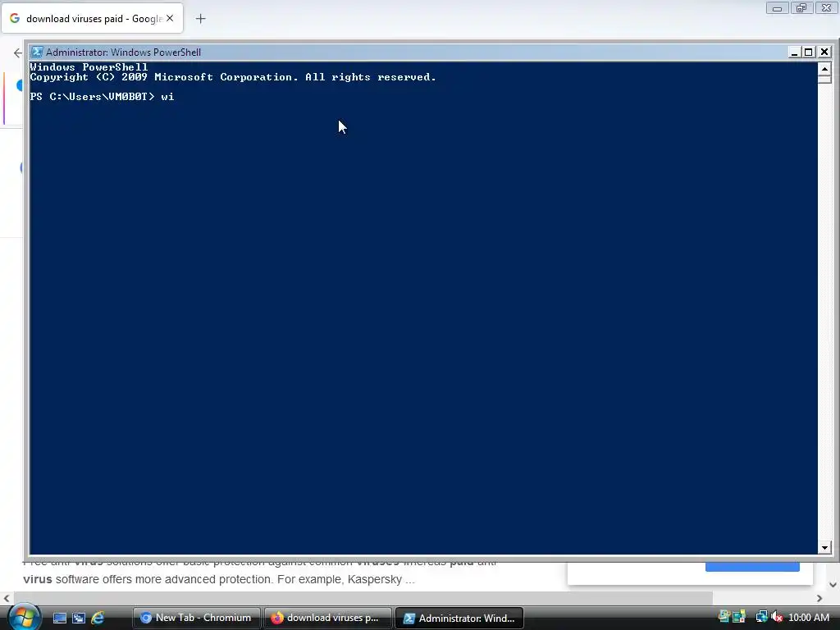Click browser horizontal scrollbar right arrow
840x630 pixels.
819,598
